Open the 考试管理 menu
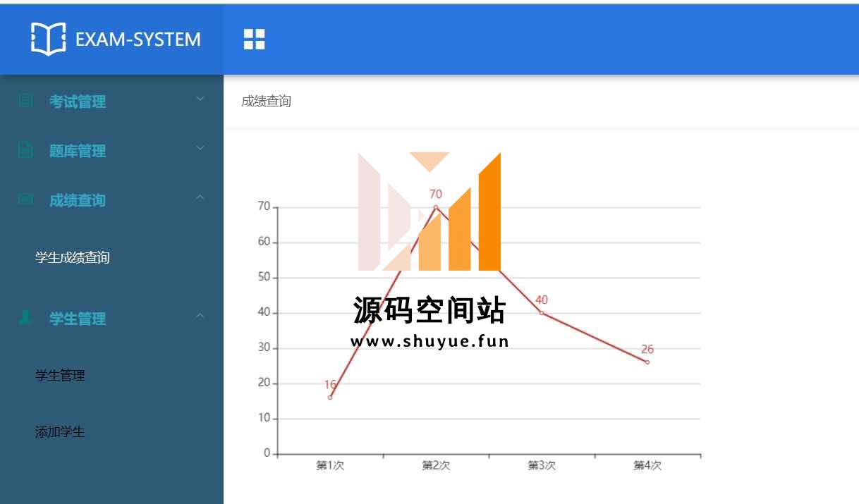The image size is (859, 504). pos(111,101)
